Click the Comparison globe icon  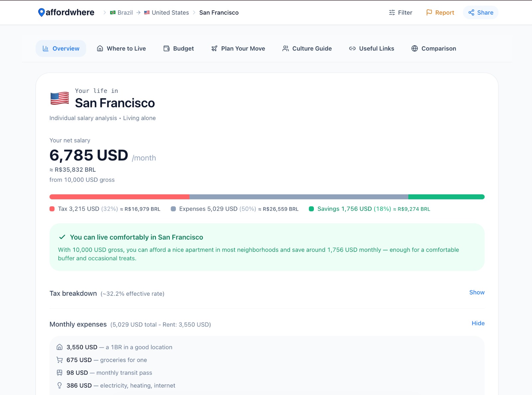(415, 49)
